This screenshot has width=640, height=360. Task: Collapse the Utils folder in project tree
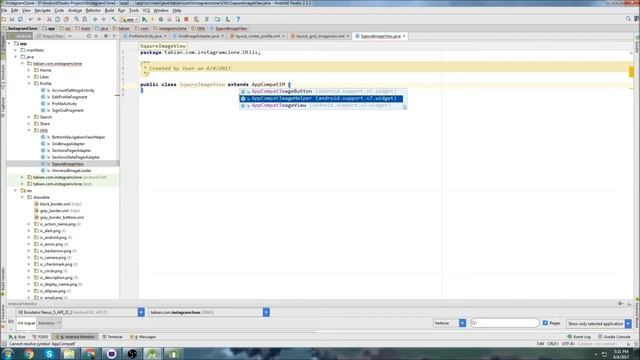coord(29,130)
